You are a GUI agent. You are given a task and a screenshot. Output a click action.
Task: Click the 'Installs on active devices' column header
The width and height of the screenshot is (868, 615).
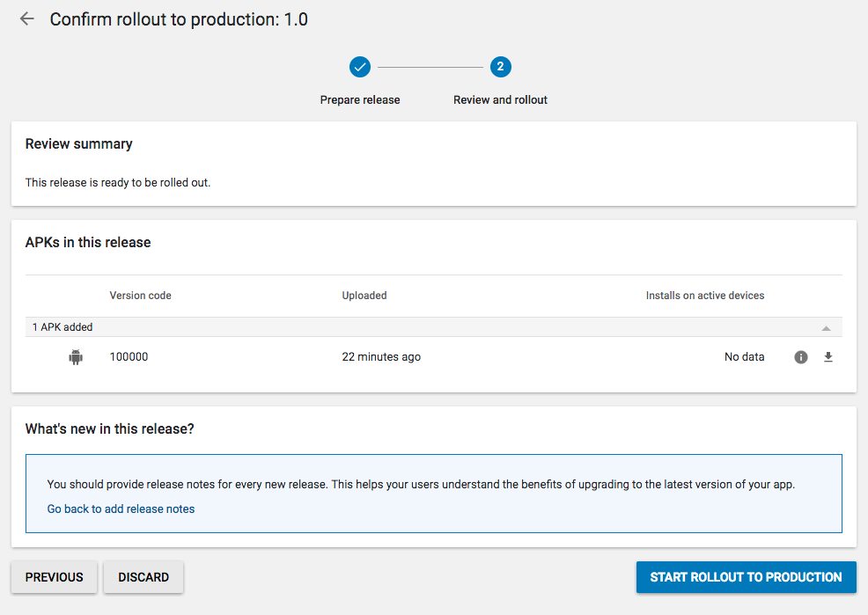[x=704, y=296]
